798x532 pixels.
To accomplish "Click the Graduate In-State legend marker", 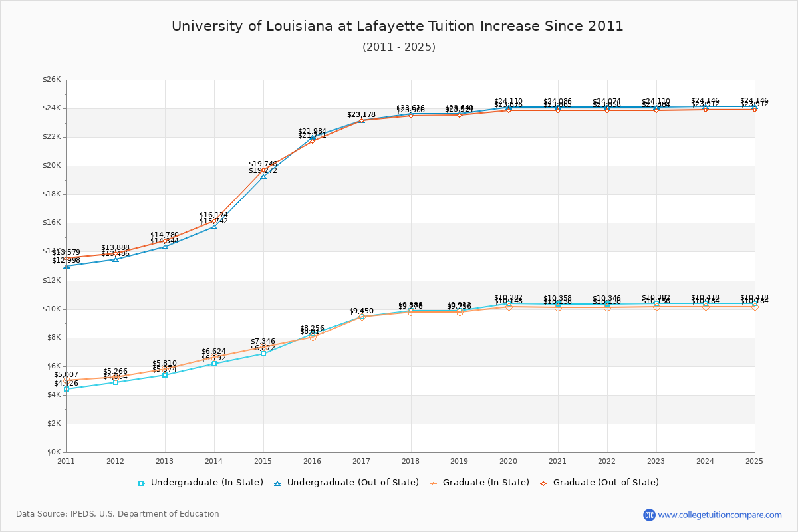I will [x=434, y=483].
